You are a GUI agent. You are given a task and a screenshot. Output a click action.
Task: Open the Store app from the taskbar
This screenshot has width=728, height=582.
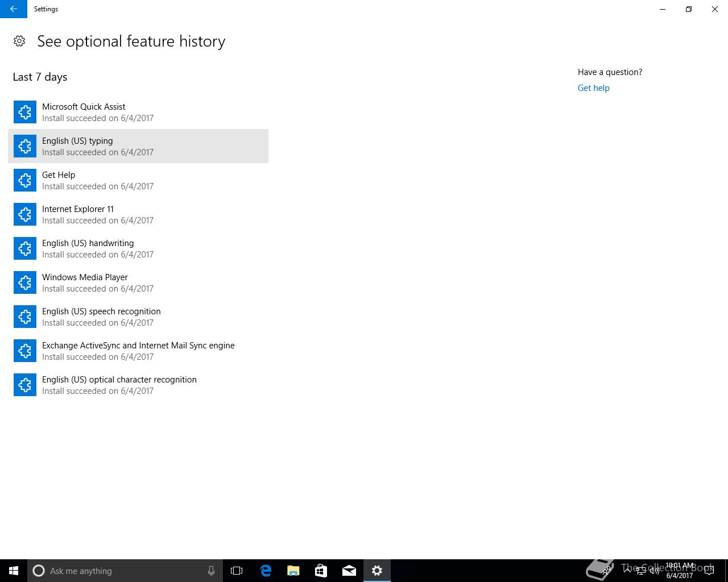point(321,571)
